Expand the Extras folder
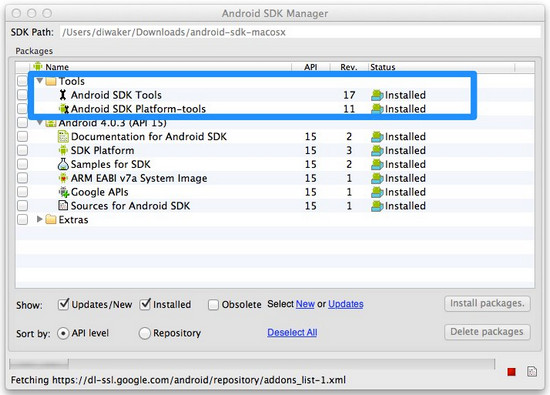550x395 pixels. click(40, 219)
